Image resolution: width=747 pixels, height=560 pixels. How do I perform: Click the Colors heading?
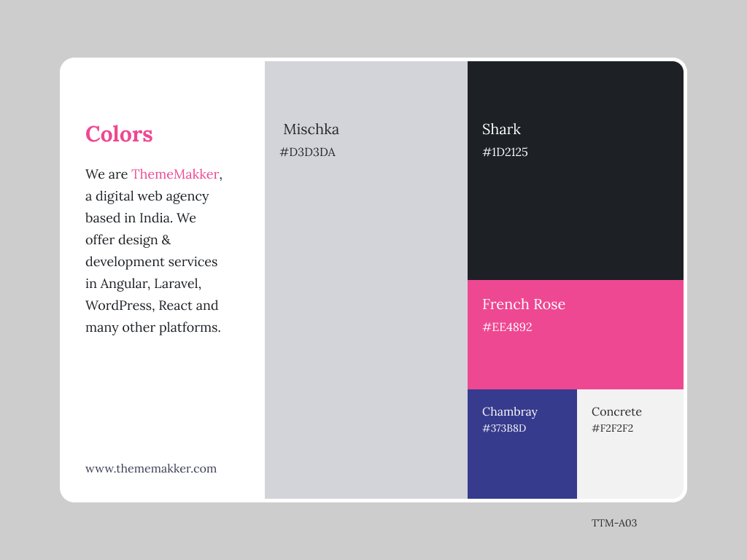119,134
